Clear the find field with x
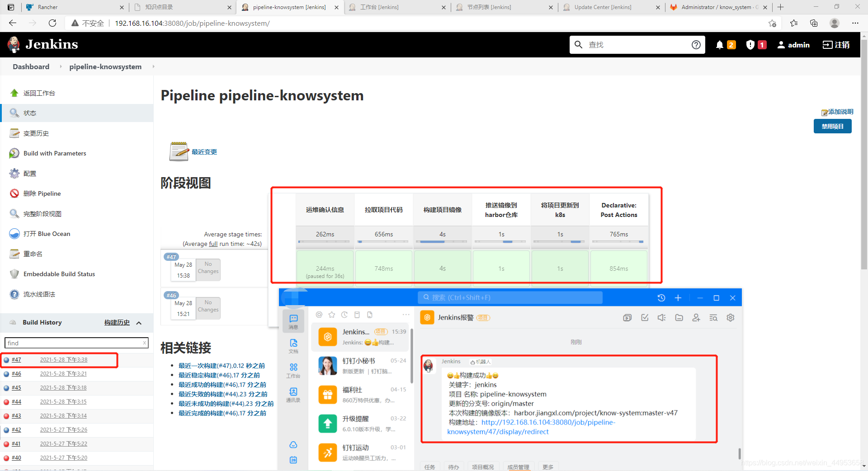 (144, 343)
